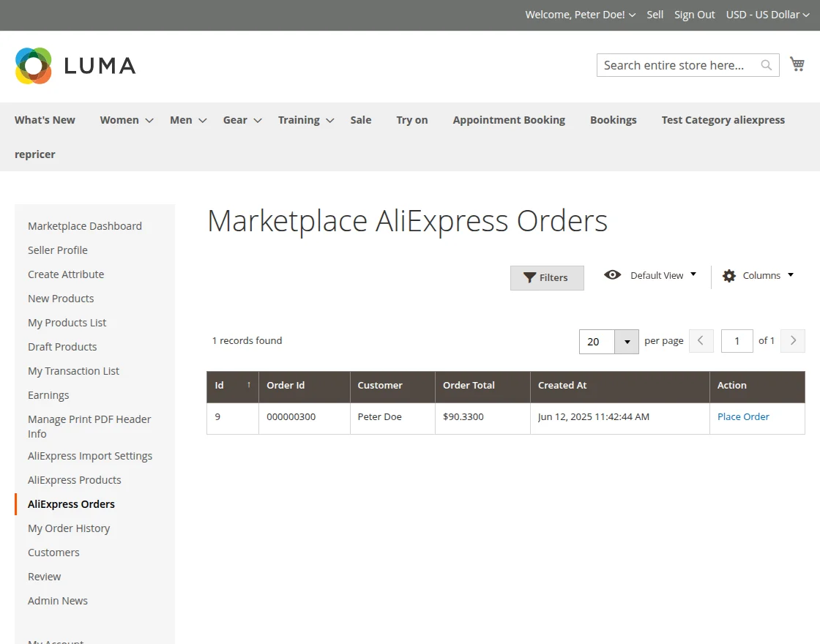
Task: Click the LUMA logo
Action: (75, 65)
